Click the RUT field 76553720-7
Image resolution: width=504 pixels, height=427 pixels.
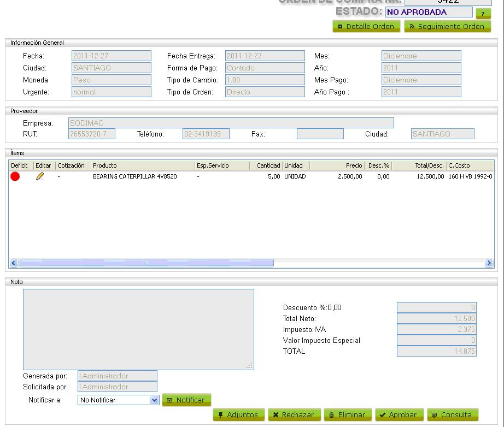click(x=92, y=134)
